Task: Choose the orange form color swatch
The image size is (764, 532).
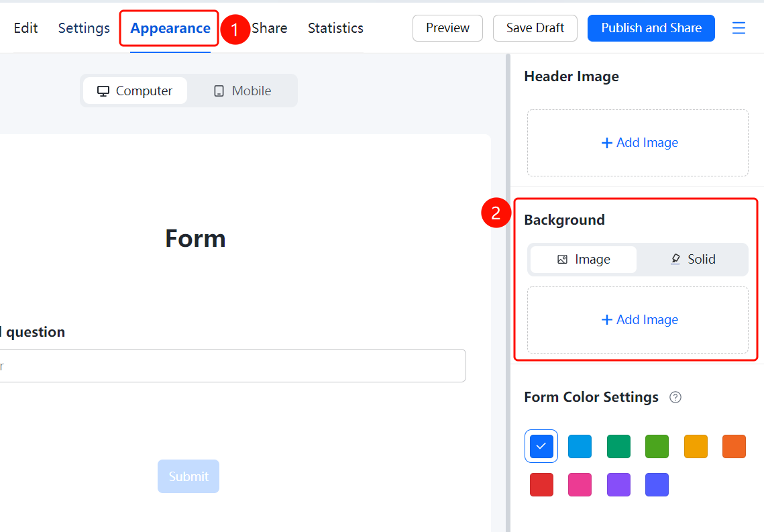Action: pos(734,446)
